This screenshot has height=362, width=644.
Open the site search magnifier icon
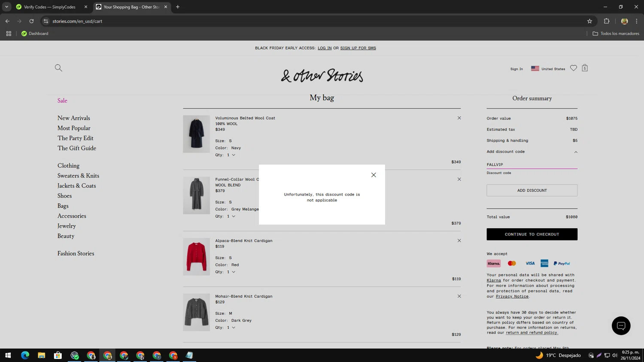coord(58,68)
